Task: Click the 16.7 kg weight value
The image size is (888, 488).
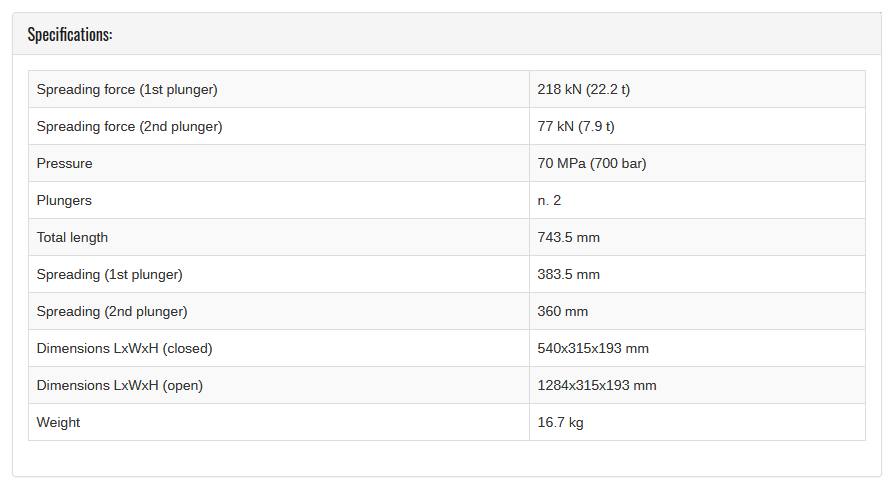Action: [x=560, y=422]
